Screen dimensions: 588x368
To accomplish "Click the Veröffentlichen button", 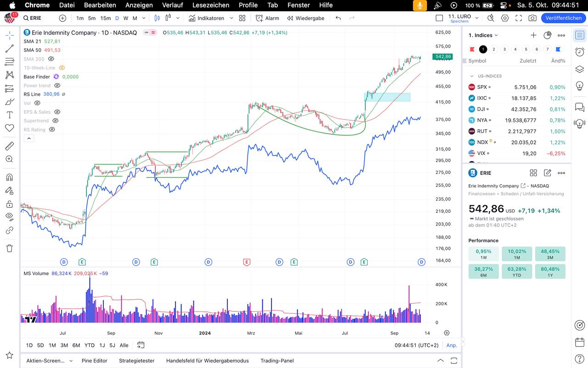I will [563, 18].
